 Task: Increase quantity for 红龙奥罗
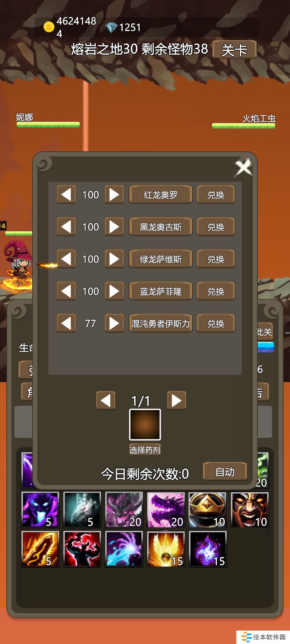pyautogui.click(x=114, y=195)
